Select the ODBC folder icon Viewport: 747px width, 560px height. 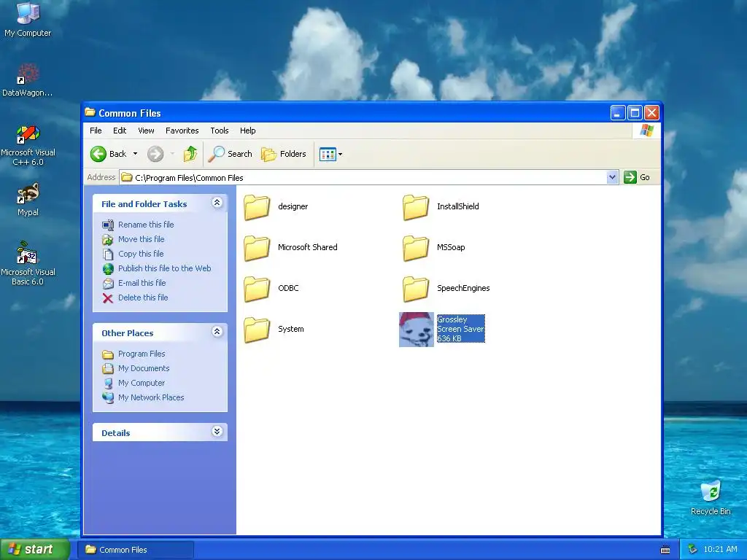tap(257, 289)
